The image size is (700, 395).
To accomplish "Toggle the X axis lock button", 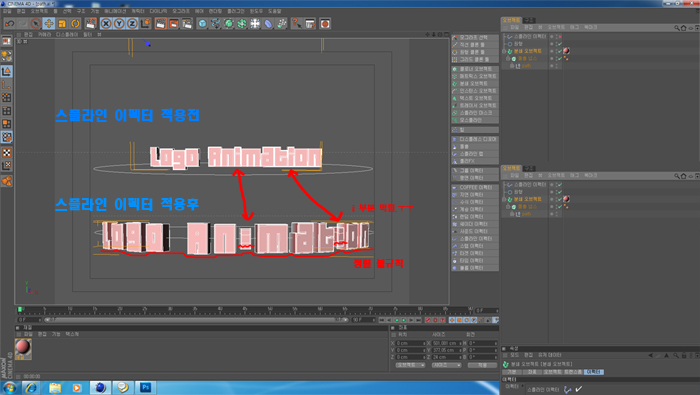I will 106,24.
